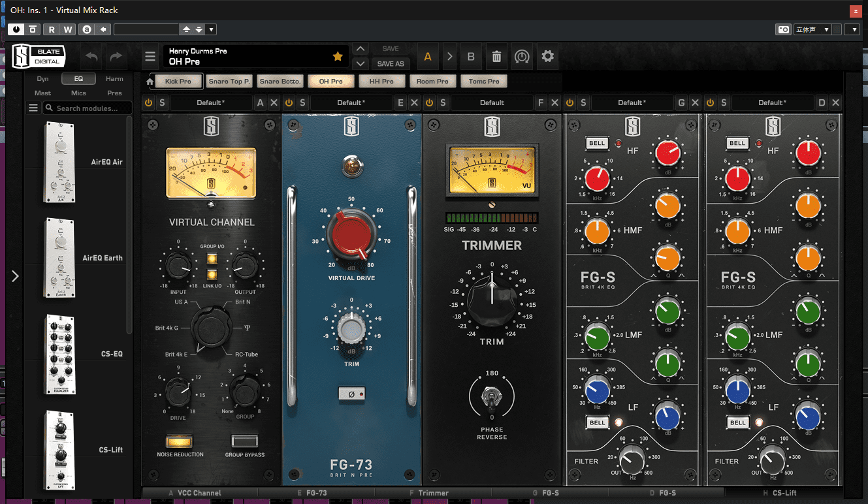Step to previous preset with up chevron
Image resolution: width=868 pixels, height=504 pixels.
[360, 49]
